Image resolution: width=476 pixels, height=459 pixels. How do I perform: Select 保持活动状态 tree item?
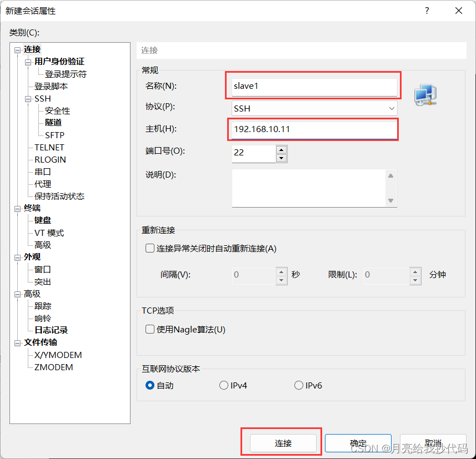[x=59, y=196]
